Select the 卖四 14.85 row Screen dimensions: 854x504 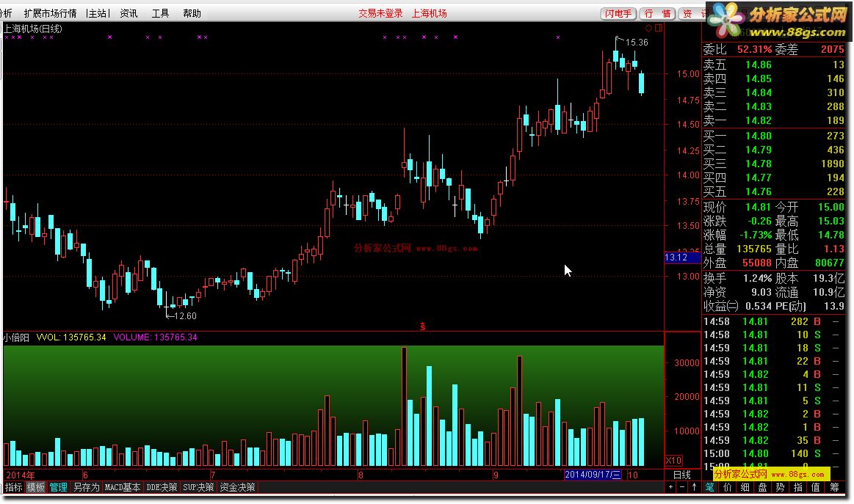(773, 78)
